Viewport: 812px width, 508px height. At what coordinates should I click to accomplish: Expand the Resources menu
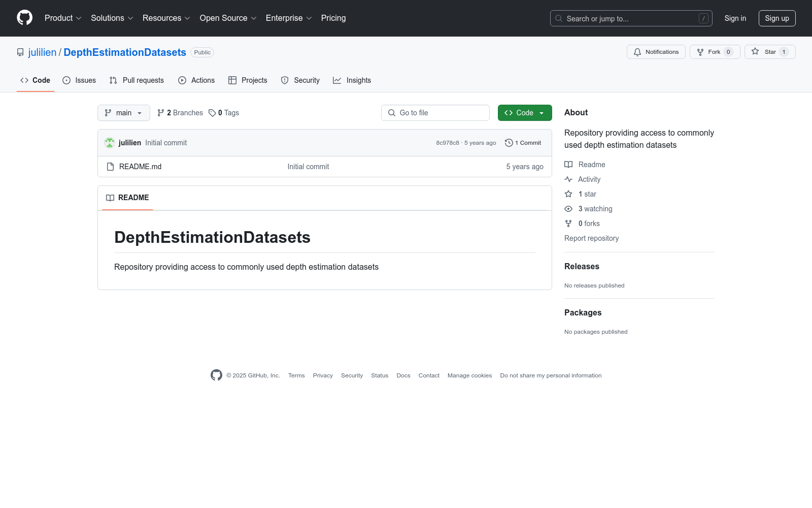pos(166,18)
